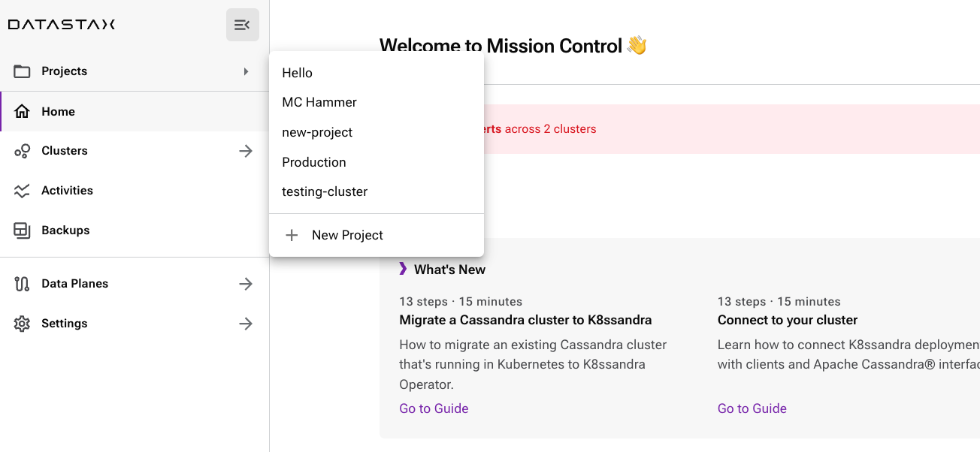Open Clusters using the cluster icon
980x452 pixels.
[x=23, y=150]
